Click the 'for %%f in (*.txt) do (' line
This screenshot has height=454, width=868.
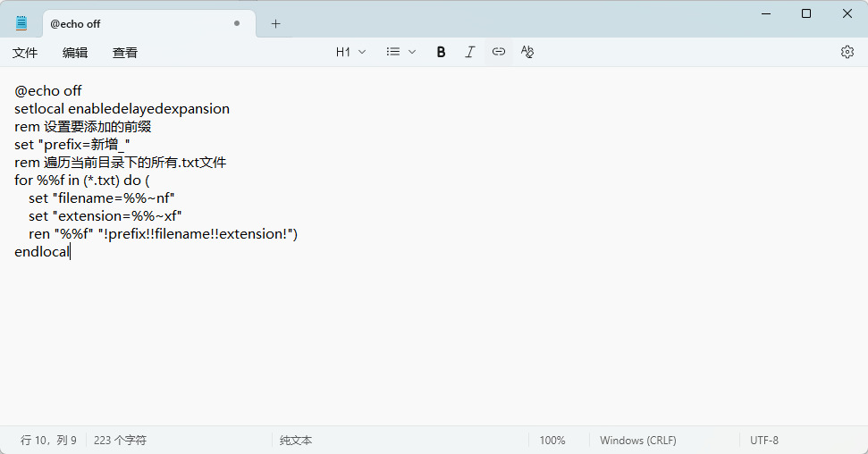click(82, 180)
